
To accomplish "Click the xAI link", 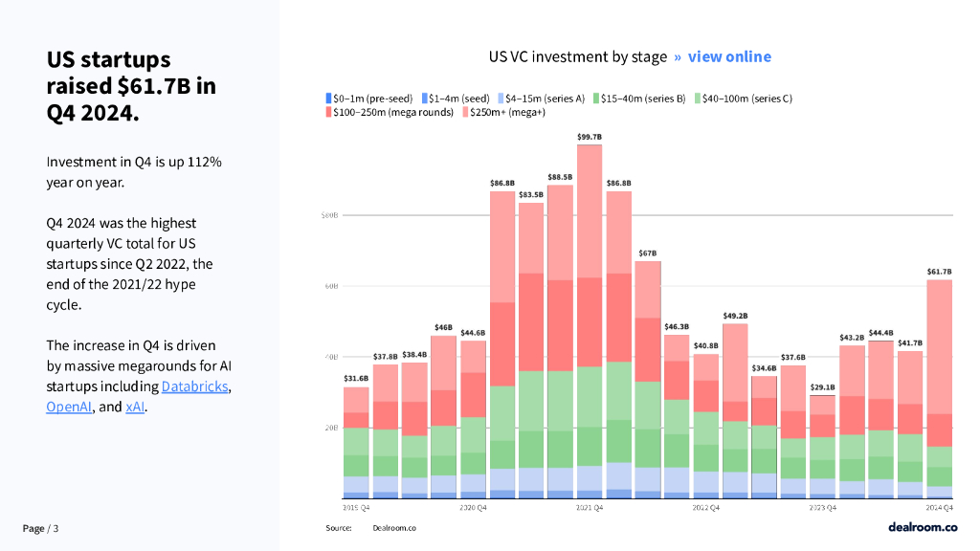I will (135, 408).
